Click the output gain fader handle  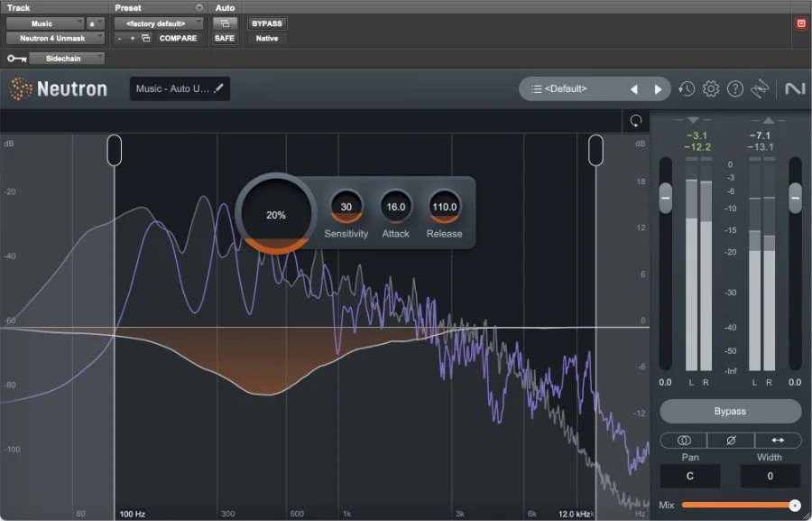point(795,198)
